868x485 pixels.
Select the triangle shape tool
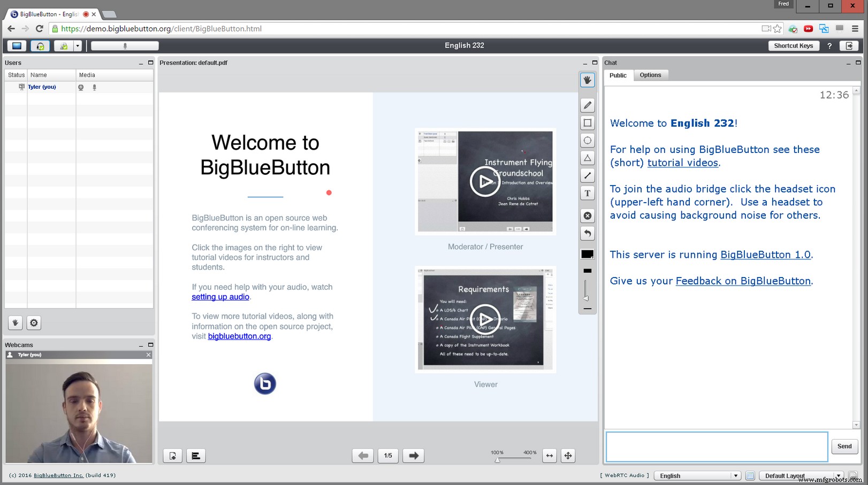point(587,158)
